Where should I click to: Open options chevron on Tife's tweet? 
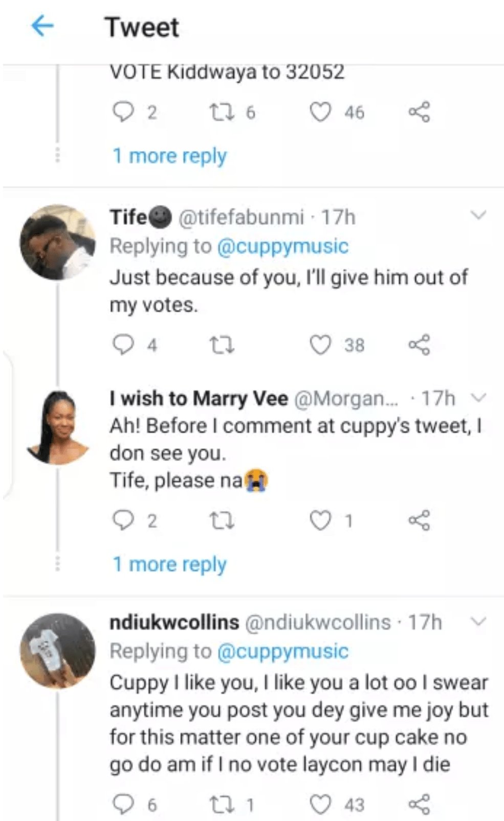(478, 215)
